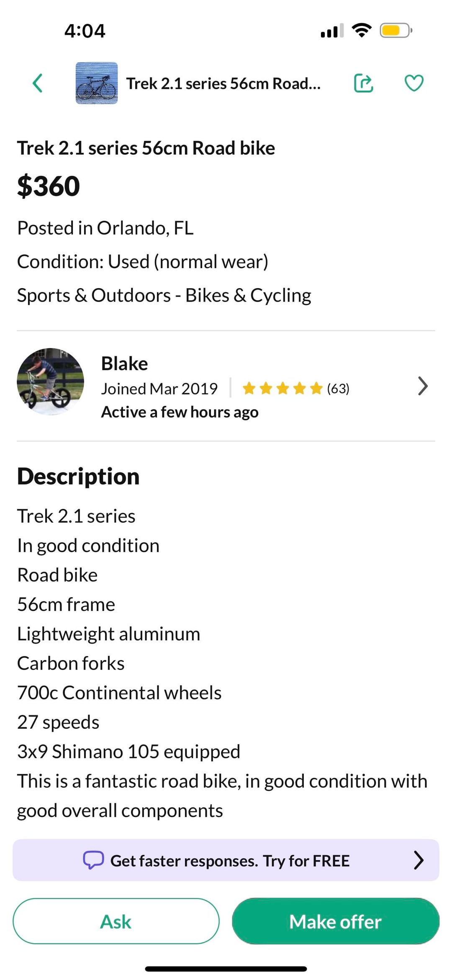
Task: Tap the truncated header title text
Action: point(223,84)
